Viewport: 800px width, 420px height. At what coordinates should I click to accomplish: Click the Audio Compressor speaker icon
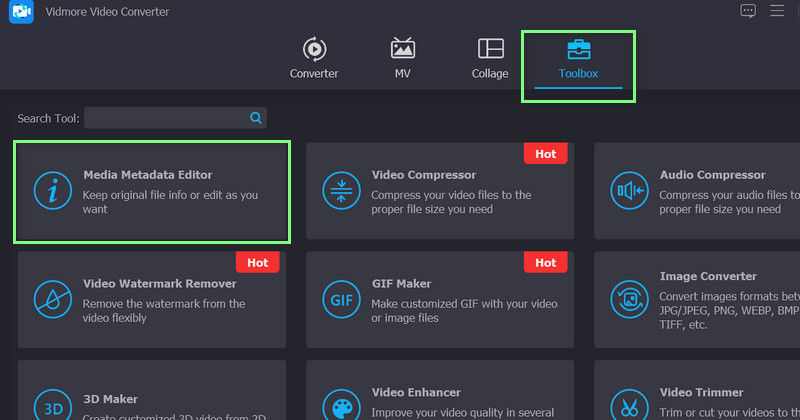tap(629, 191)
